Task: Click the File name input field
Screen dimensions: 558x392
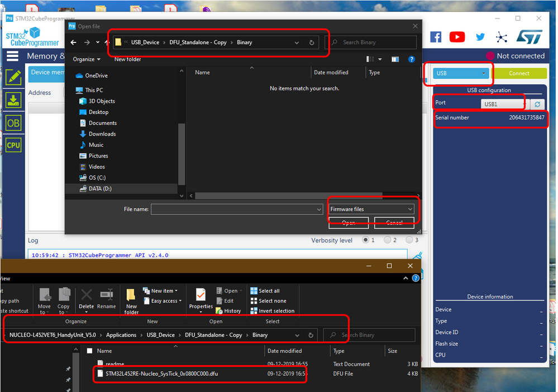Action: tap(234, 209)
